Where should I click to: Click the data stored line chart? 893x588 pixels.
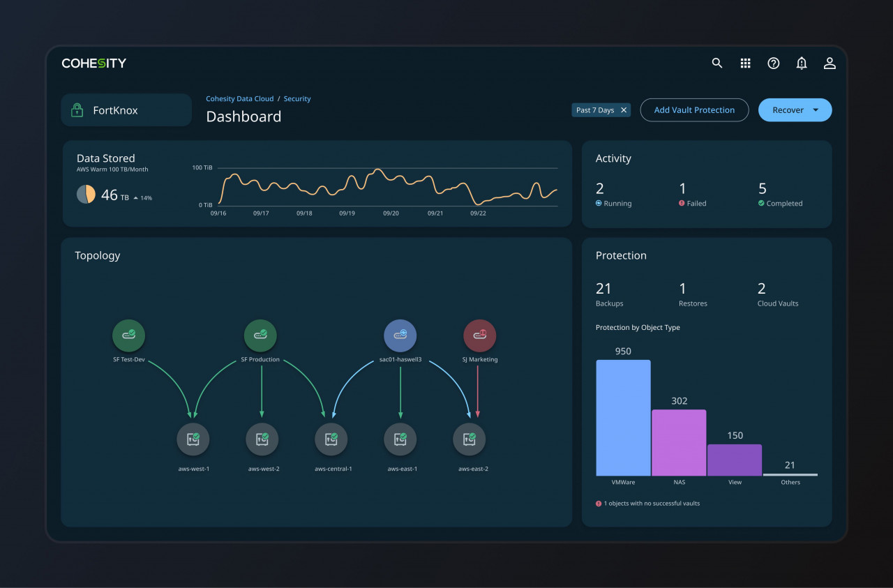coord(388,187)
